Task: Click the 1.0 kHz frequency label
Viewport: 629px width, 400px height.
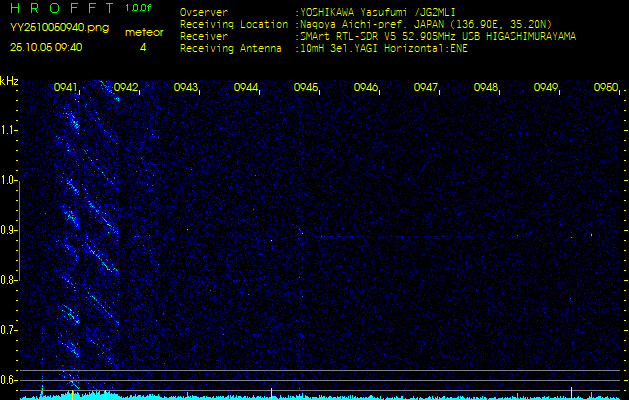Action: click(7, 180)
